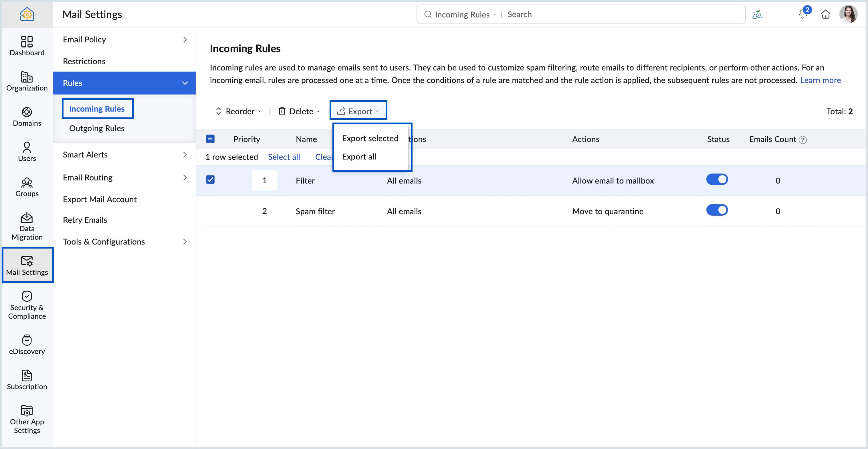Open the user profile avatar
The image size is (868, 449).
coord(848,14)
